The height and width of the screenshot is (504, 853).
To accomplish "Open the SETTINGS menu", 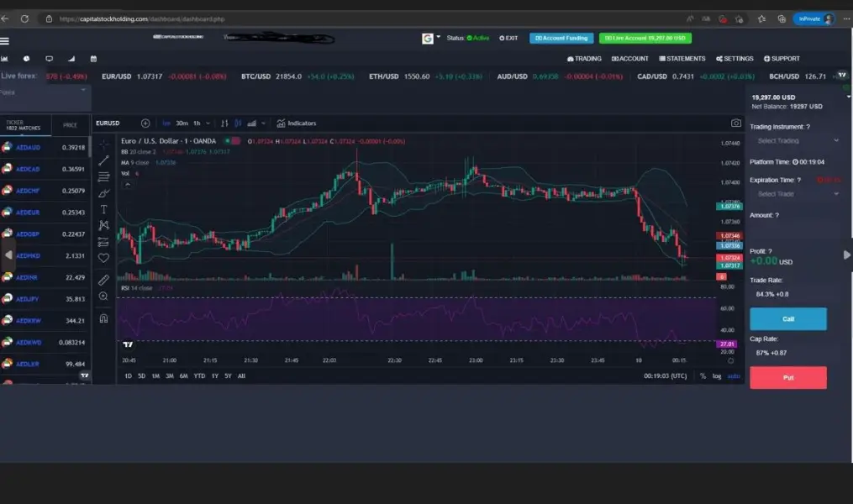I will tap(735, 59).
